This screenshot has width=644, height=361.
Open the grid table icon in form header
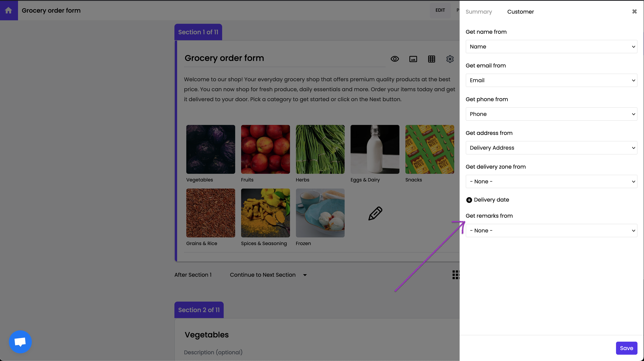[x=431, y=59]
